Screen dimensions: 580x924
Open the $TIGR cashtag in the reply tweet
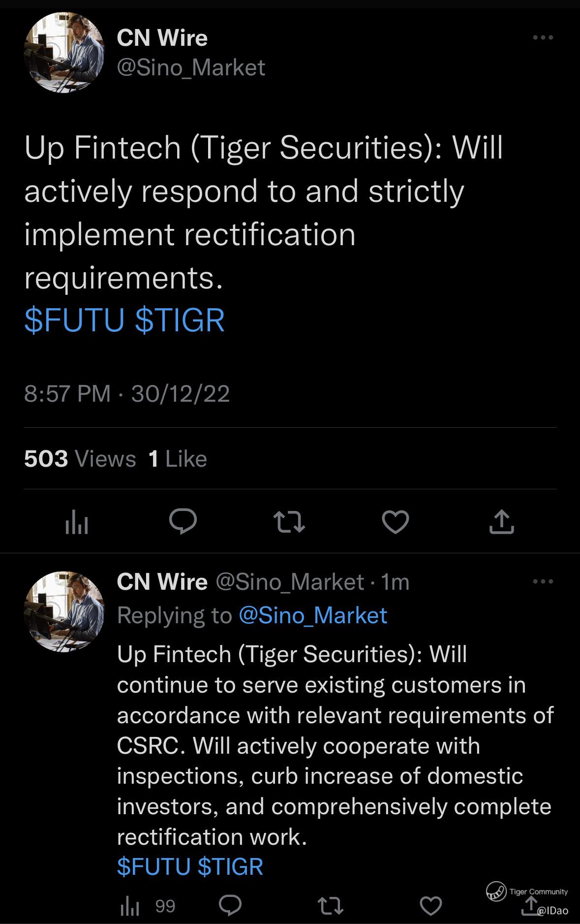[230, 866]
